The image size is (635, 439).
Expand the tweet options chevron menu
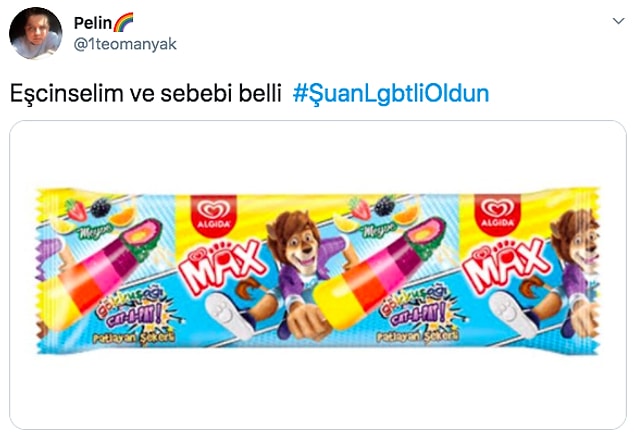pyautogui.click(x=618, y=21)
